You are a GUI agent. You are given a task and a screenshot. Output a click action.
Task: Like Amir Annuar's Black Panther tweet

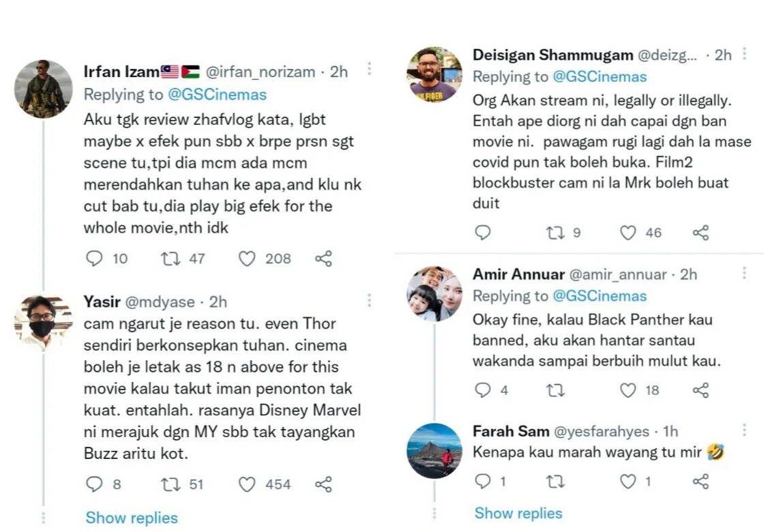coord(627,390)
